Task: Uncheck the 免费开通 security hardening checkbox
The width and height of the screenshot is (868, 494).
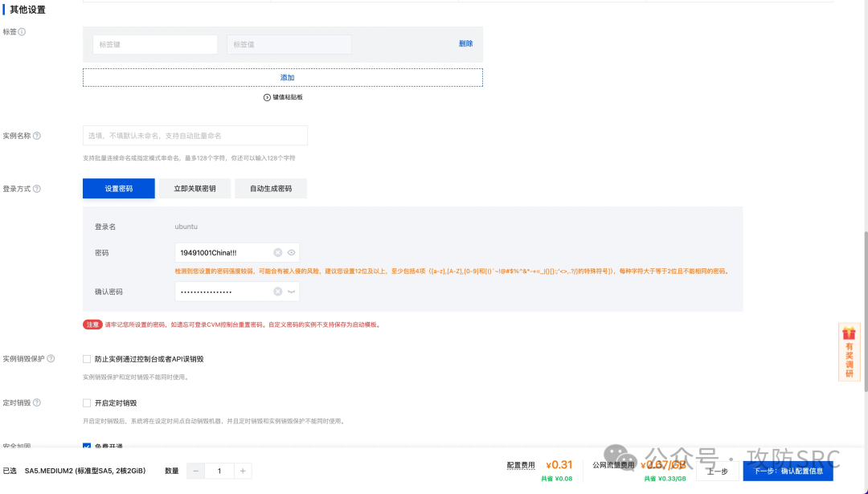Action: [x=87, y=447]
